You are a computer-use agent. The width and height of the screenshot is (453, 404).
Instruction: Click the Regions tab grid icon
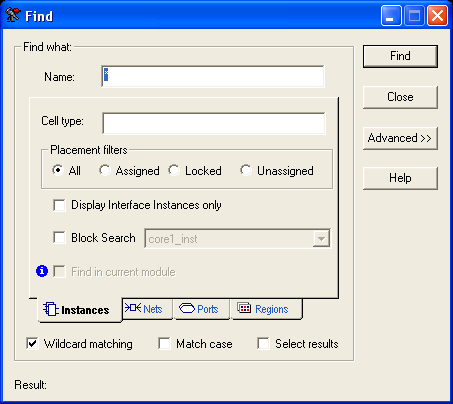pos(244,308)
